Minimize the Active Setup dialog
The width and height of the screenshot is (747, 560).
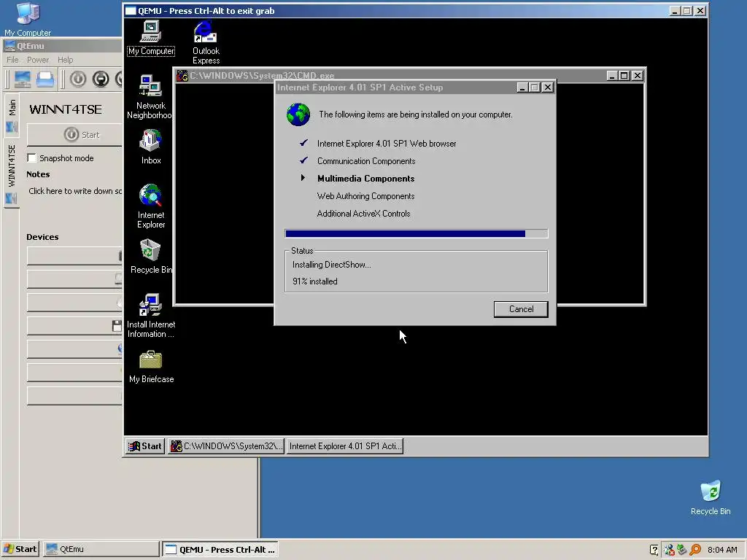pyautogui.click(x=522, y=87)
